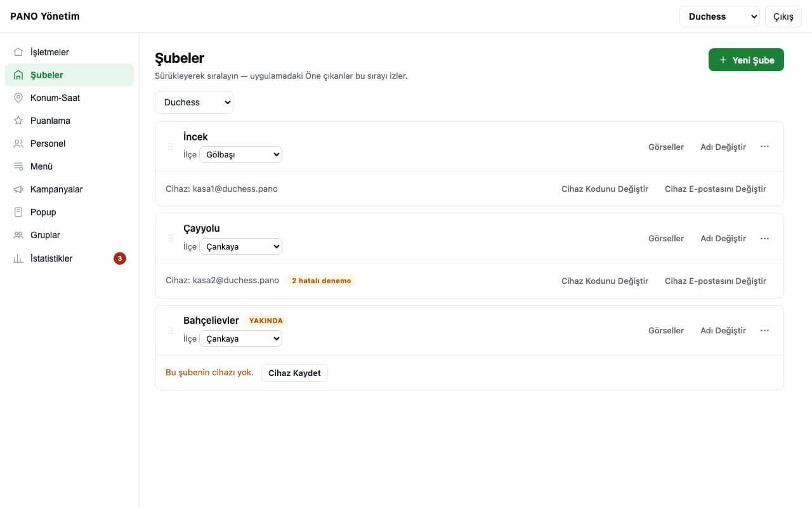Expand the Duchess filter dropdown below the title
The width and height of the screenshot is (812, 508).
pos(194,102)
